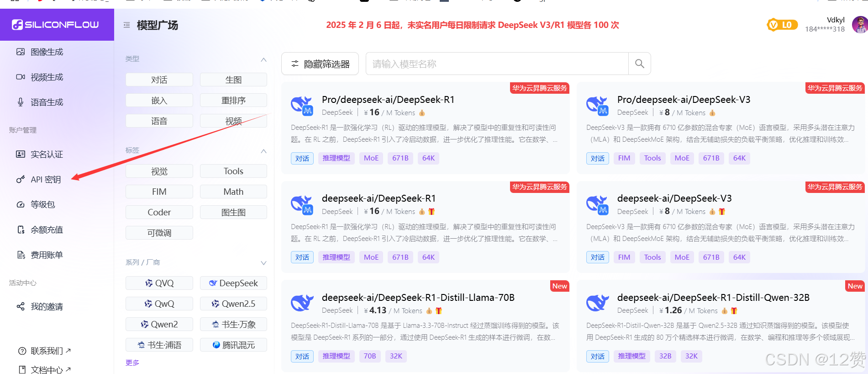Open 图像生成 in the sidebar
This screenshot has width=868, height=374.
click(x=47, y=52)
